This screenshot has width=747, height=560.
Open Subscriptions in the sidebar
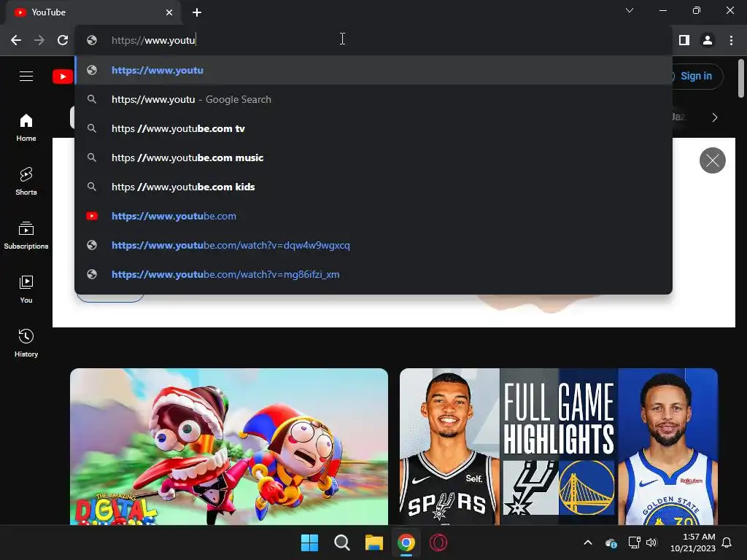coord(26,236)
